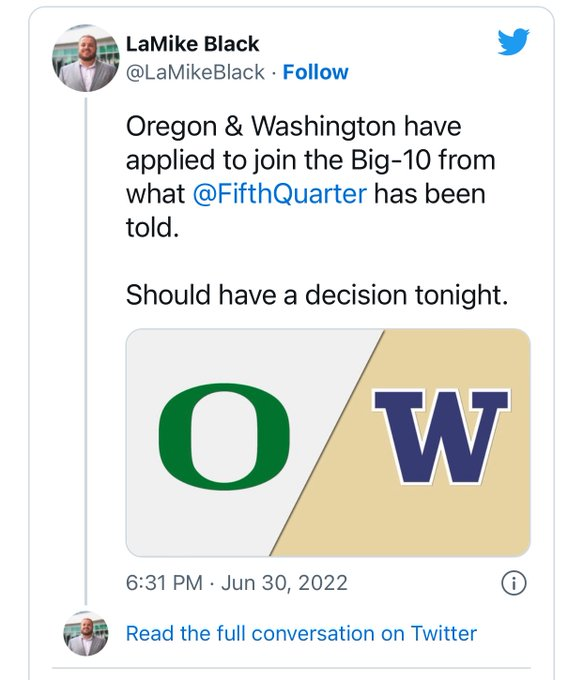Viewport: 583px width, 680px height.
Task: Click the LaMike Black display name
Action: pos(193,44)
